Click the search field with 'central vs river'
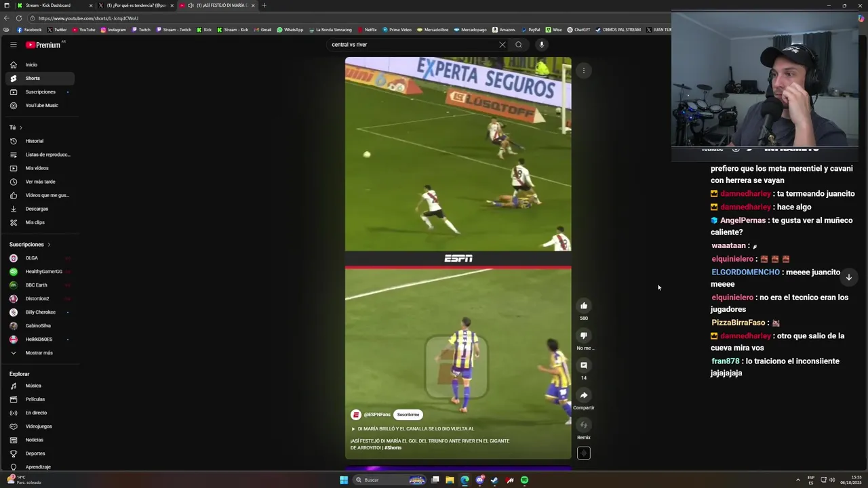868x488 pixels. [412, 45]
